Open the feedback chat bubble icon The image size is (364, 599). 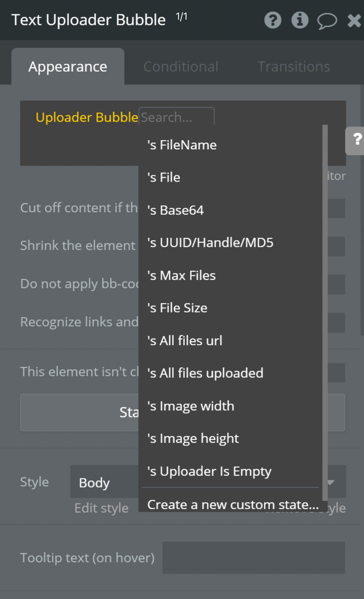(x=326, y=20)
